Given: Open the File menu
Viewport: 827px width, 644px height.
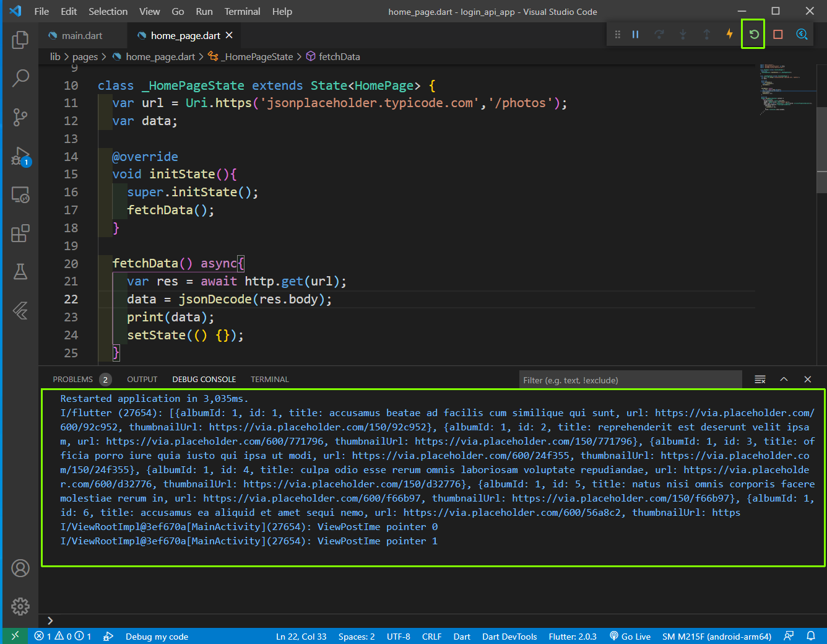Looking at the screenshot, I should [x=41, y=11].
